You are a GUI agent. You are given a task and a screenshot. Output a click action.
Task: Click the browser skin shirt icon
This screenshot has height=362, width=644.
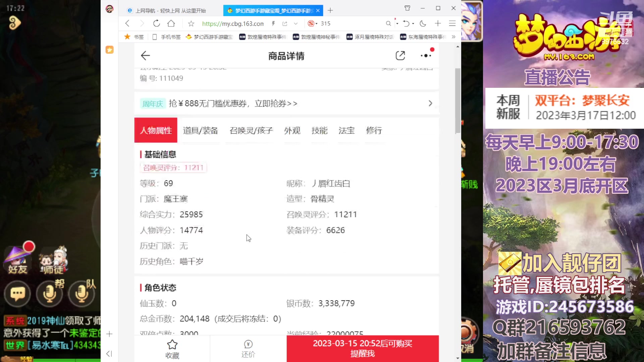coord(407,8)
